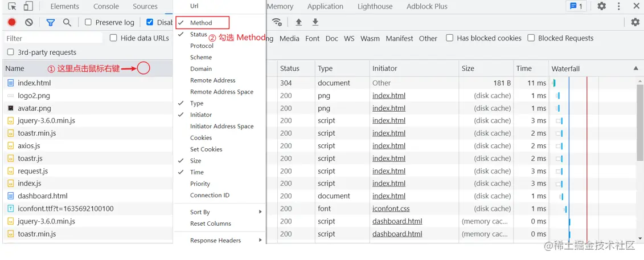Click the inspect element cursor icon

point(12,6)
